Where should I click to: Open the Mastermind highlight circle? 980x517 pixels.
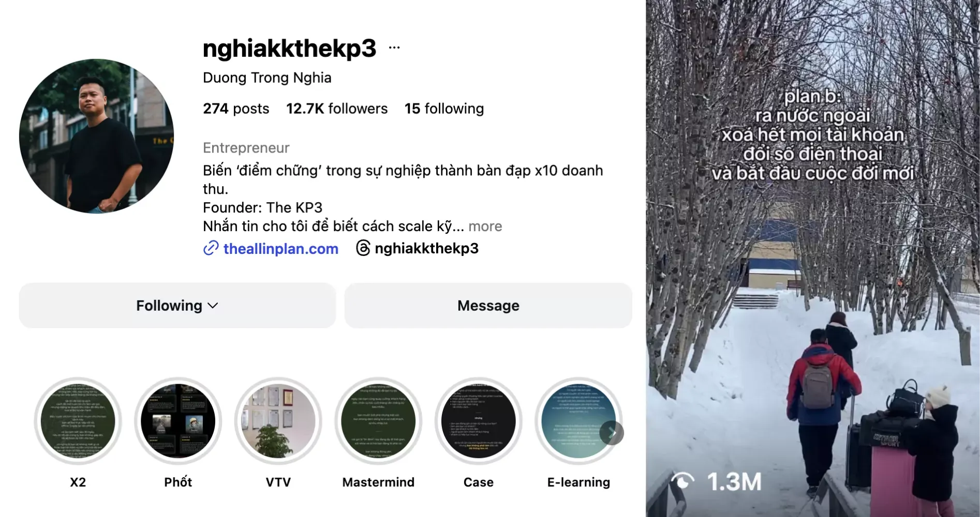378,421
